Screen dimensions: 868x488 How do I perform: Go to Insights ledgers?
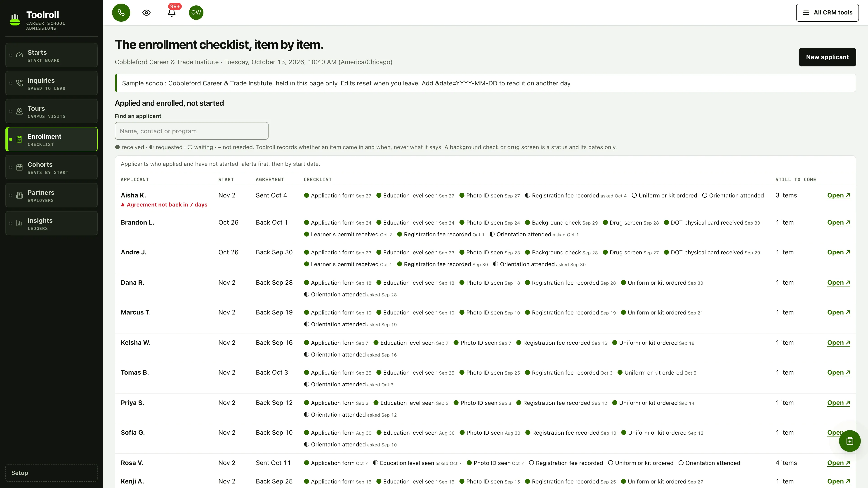click(52, 223)
